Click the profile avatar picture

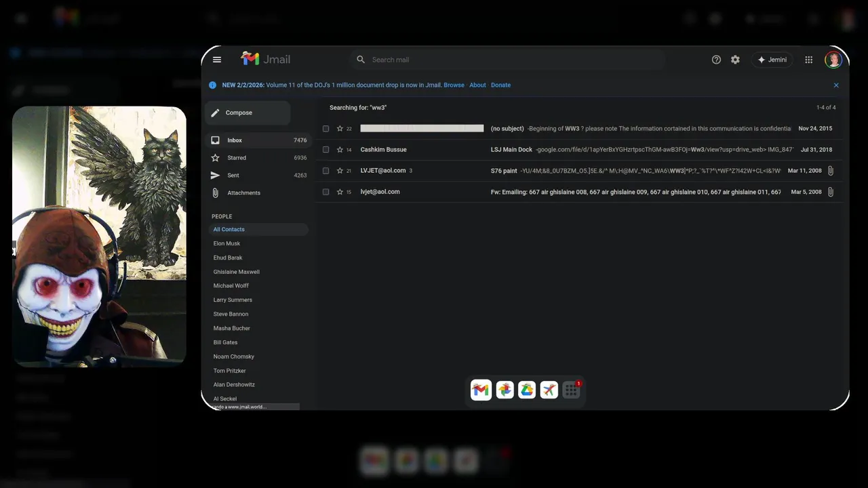pos(833,60)
